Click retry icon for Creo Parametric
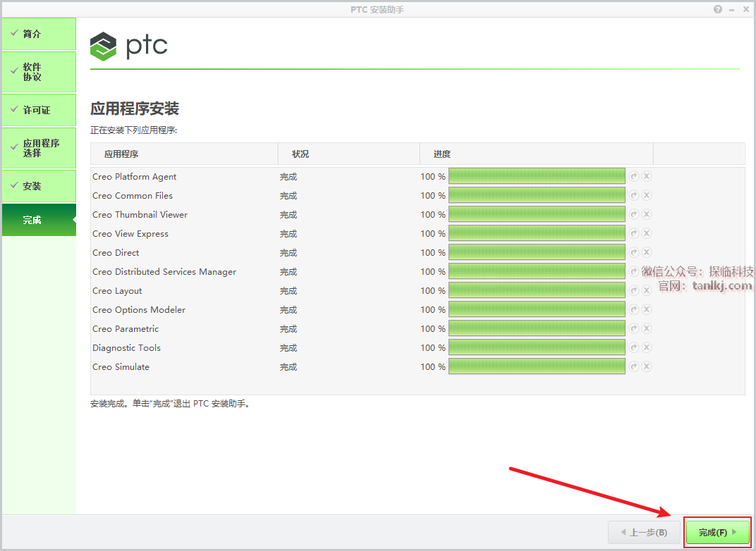The image size is (756, 551). point(634,328)
